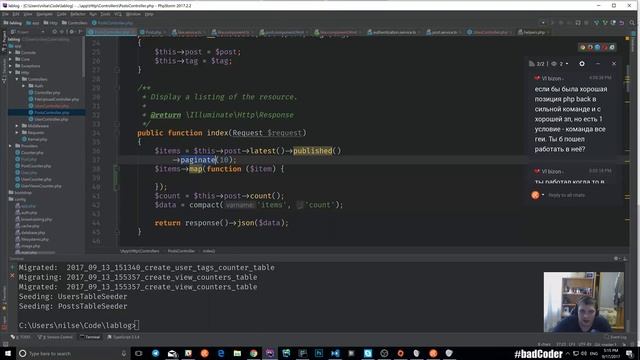Click the webcam video thumbnail
The width and height of the screenshot is (640, 360).
pyautogui.click(x=584, y=302)
